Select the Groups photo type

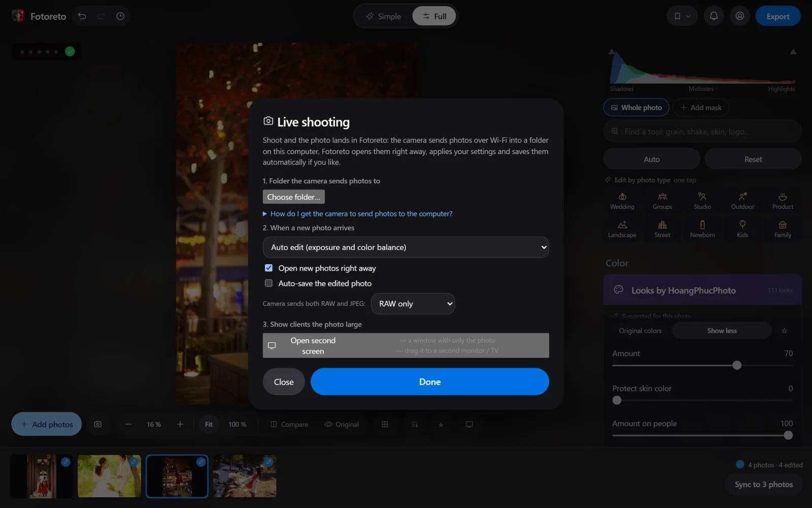click(662, 201)
